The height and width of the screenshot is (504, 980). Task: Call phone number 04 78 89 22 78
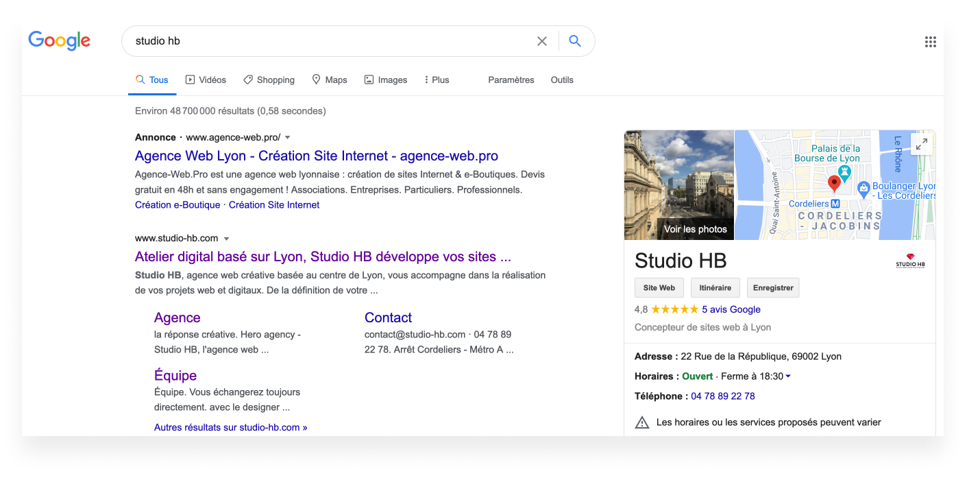tap(723, 396)
